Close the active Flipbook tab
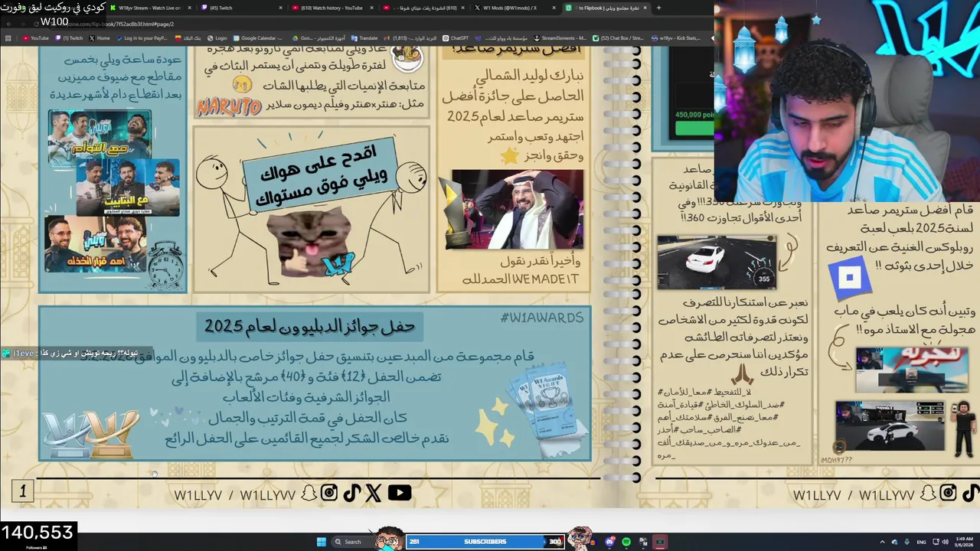 tap(645, 8)
